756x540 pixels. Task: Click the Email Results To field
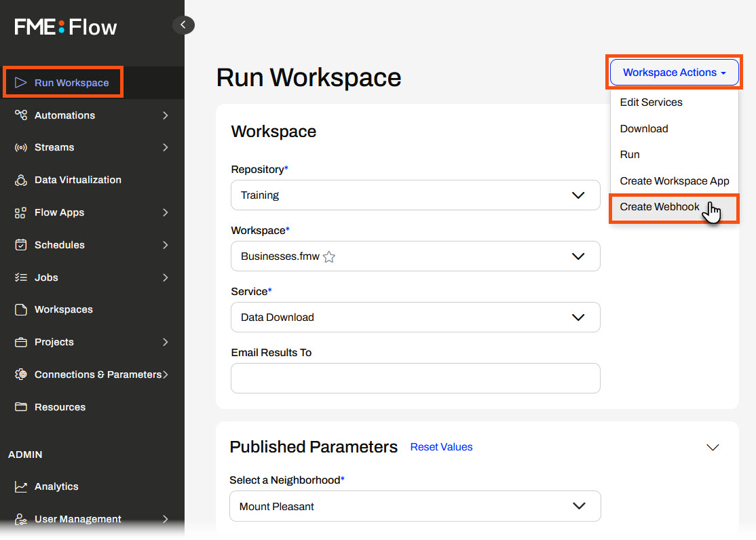click(x=415, y=378)
